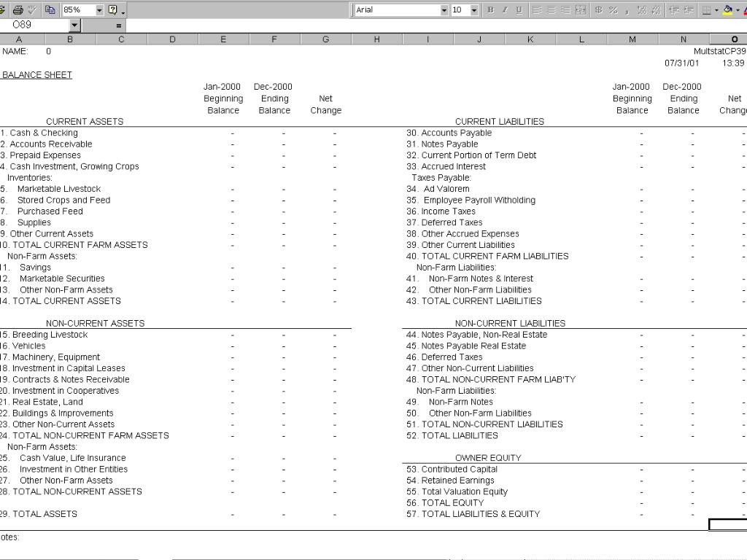Click the 07/31/01 date cell

point(682,63)
